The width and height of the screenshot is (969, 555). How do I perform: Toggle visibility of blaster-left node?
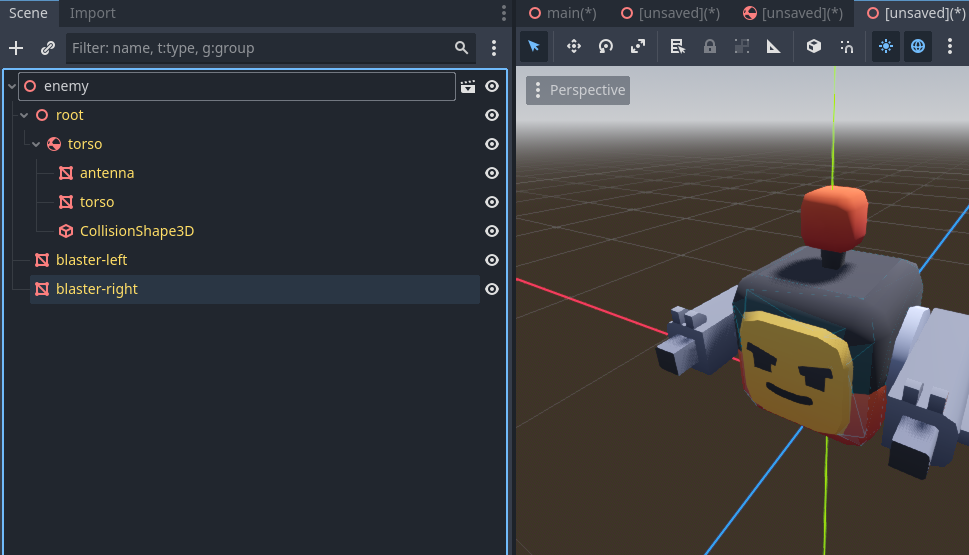tap(492, 260)
